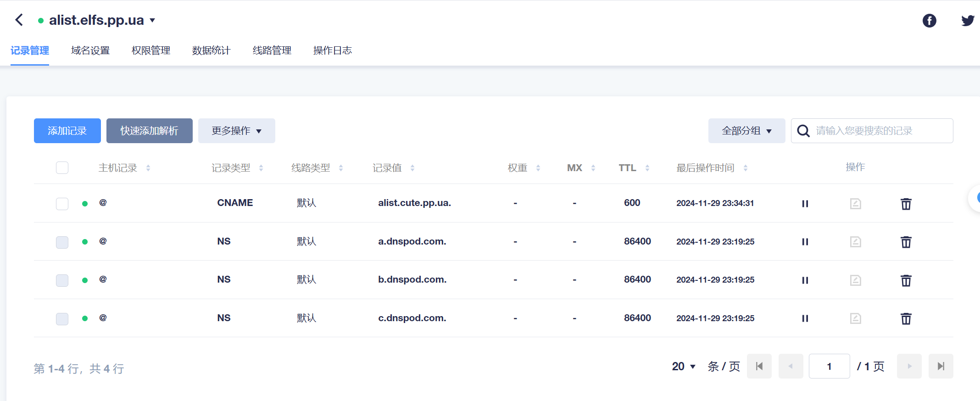Click the search magnifier icon
This screenshot has width=980, height=401.
pos(803,131)
